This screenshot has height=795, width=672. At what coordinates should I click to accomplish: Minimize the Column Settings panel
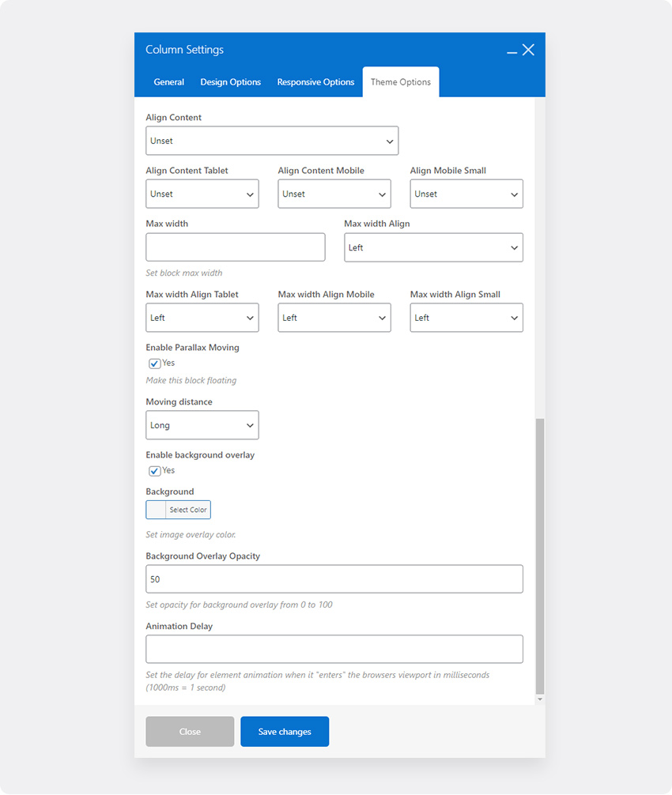512,51
